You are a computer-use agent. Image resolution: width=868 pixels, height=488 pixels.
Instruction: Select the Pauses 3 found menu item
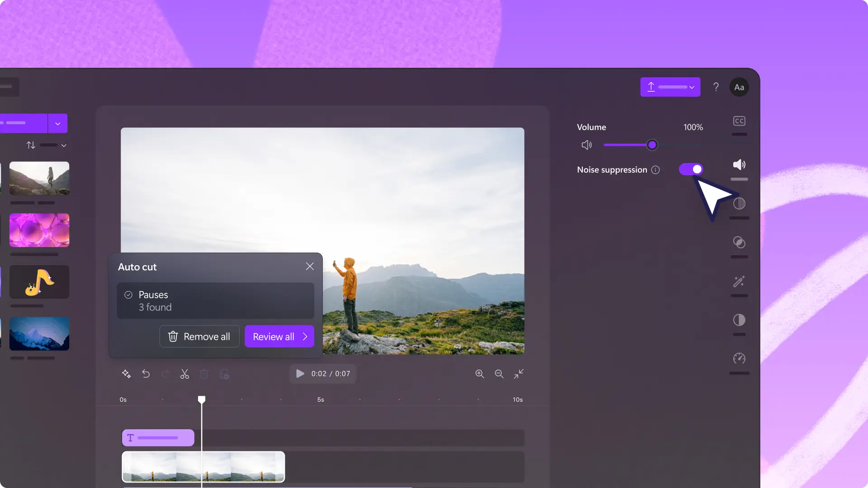(x=216, y=300)
